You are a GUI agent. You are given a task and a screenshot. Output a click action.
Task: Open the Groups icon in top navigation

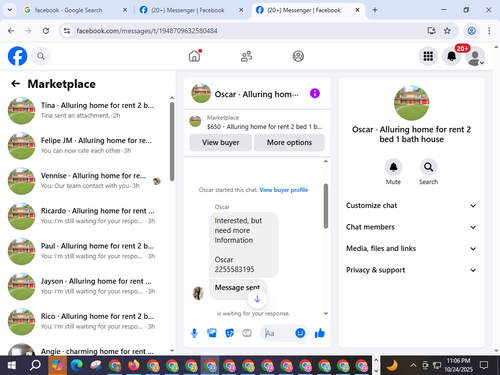[298, 56]
